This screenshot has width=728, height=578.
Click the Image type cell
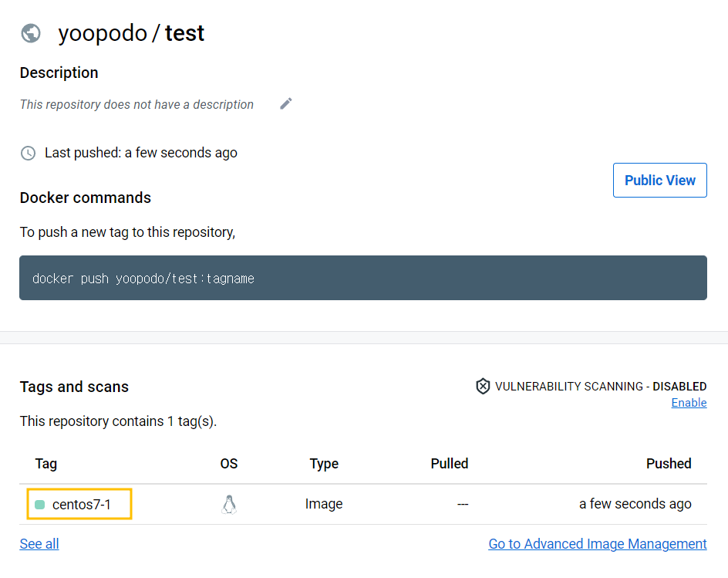[x=324, y=505]
